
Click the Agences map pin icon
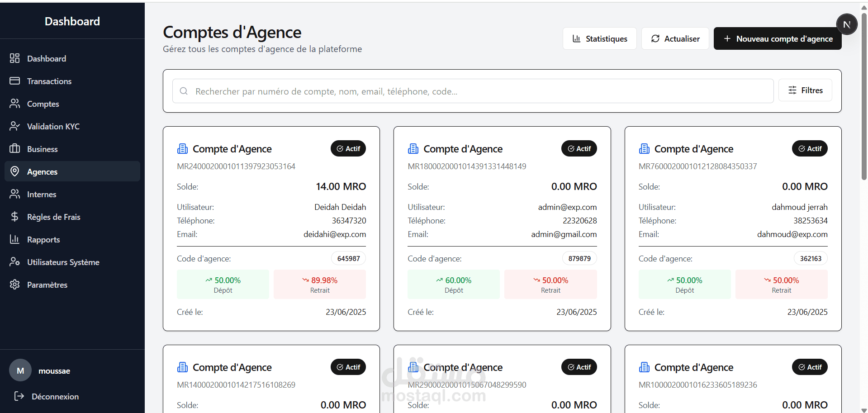[15, 171]
